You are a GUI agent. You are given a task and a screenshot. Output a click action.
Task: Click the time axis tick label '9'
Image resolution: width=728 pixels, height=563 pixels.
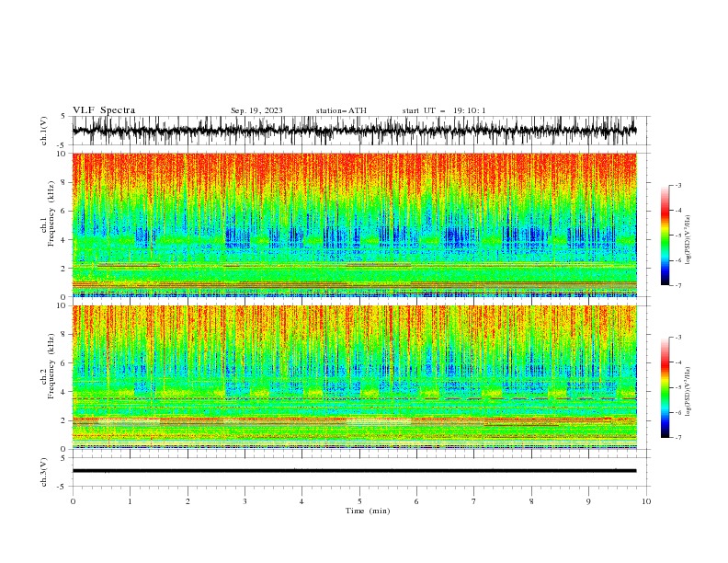[588, 501]
